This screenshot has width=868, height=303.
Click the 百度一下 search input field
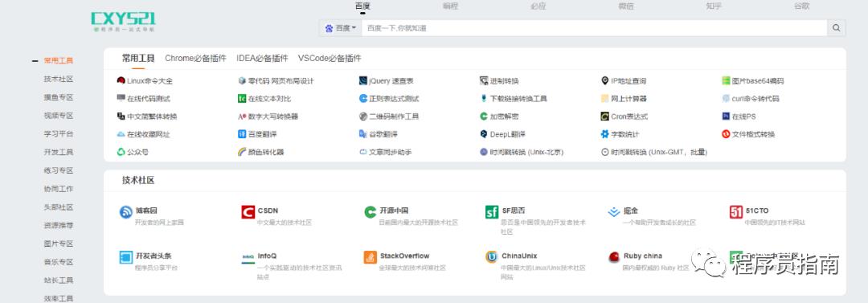(x=595, y=27)
